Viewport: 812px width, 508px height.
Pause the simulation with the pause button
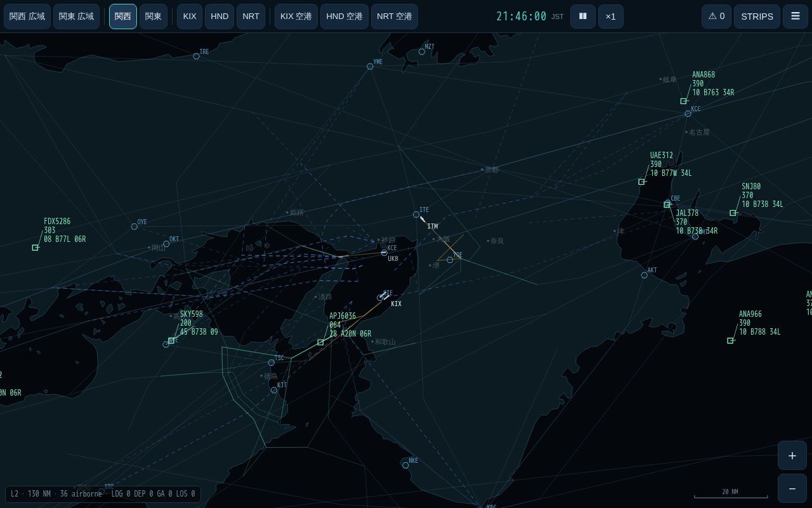coord(582,17)
